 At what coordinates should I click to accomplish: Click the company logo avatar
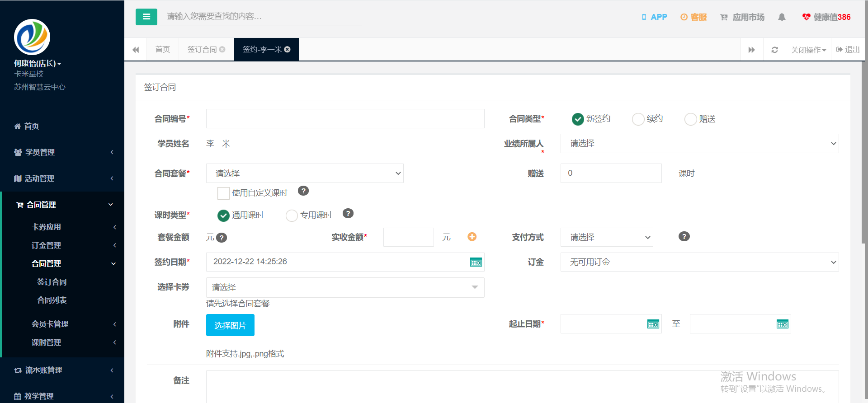(32, 37)
